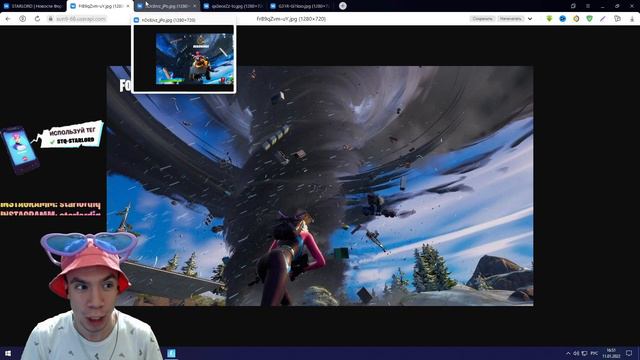Open the browser downloads arrow icon
Viewport: 640px width, 360px height.
click(x=632, y=19)
